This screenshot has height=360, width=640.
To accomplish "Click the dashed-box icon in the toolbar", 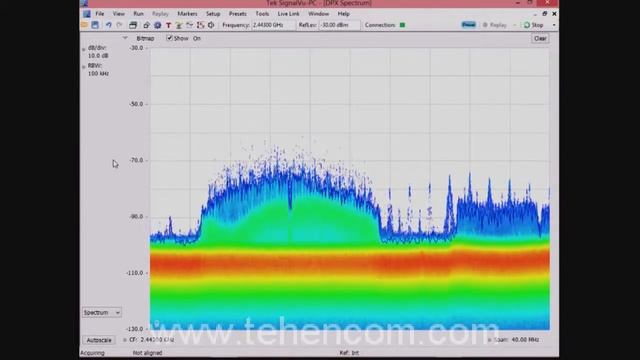I will pos(200,25).
